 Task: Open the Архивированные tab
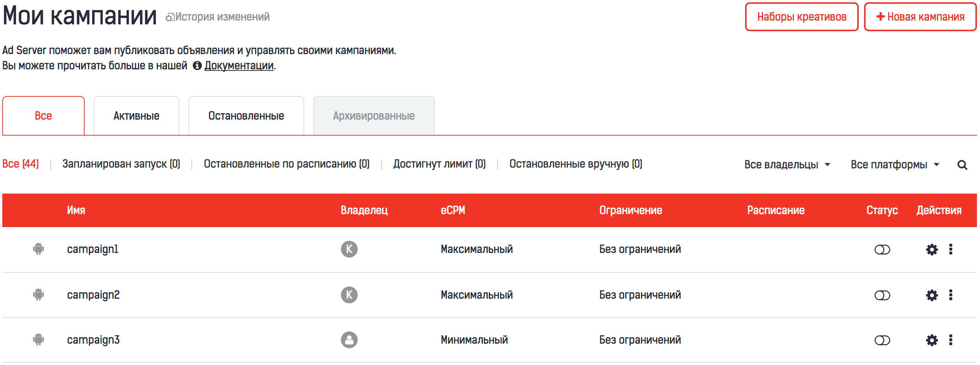click(x=374, y=116)
